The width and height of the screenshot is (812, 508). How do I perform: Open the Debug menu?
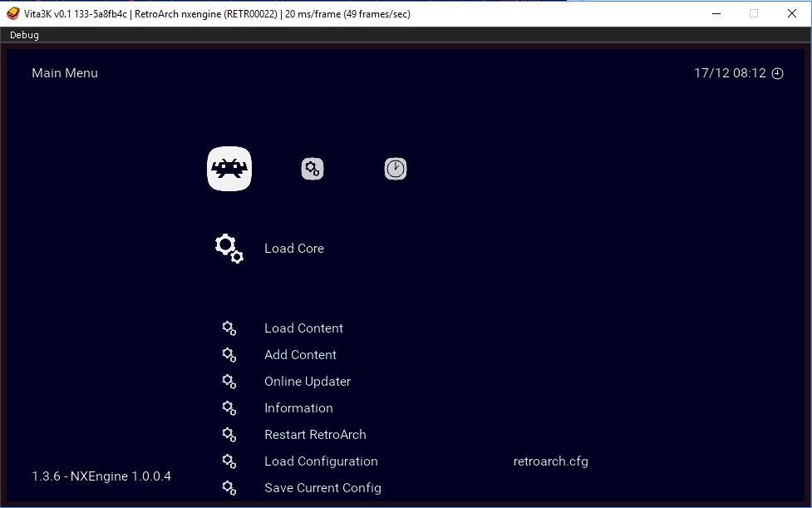click(23, 35)
